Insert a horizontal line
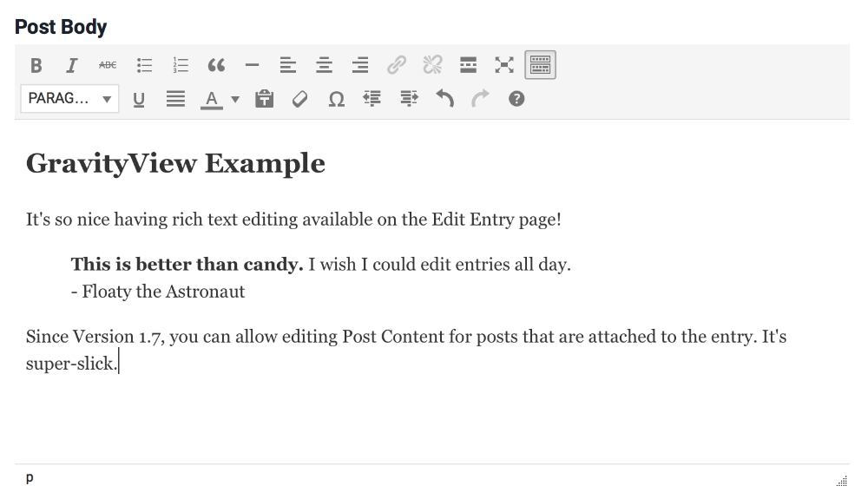 253,65
